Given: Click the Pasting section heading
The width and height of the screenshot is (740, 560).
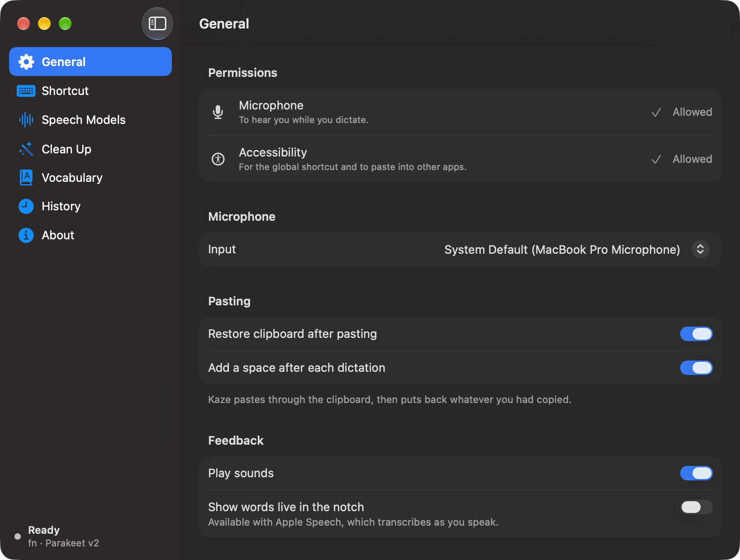Looking at the screenshot, I should [x=229, y=301].
